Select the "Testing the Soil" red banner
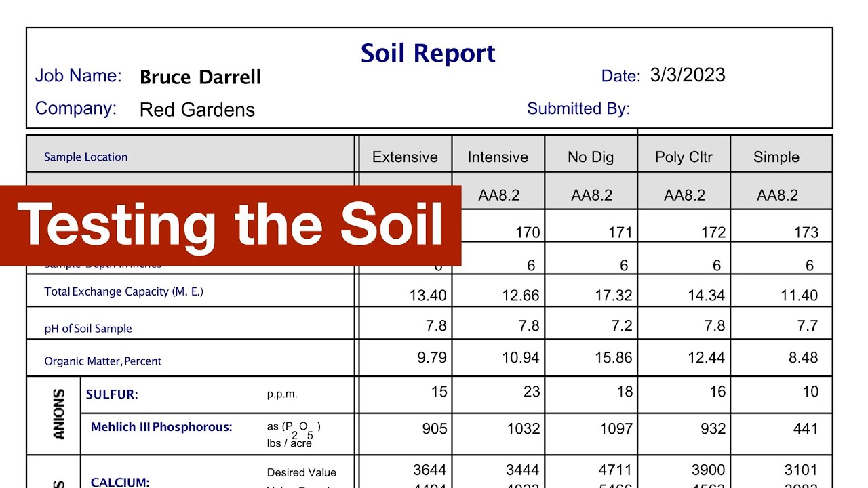The image size is (868, 488). (231, 225)
